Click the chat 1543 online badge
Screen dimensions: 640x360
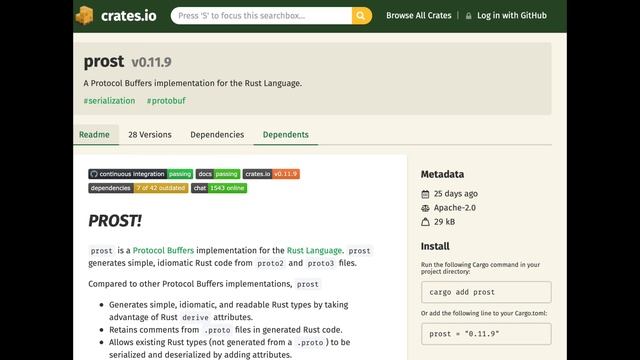click(219, 188)
